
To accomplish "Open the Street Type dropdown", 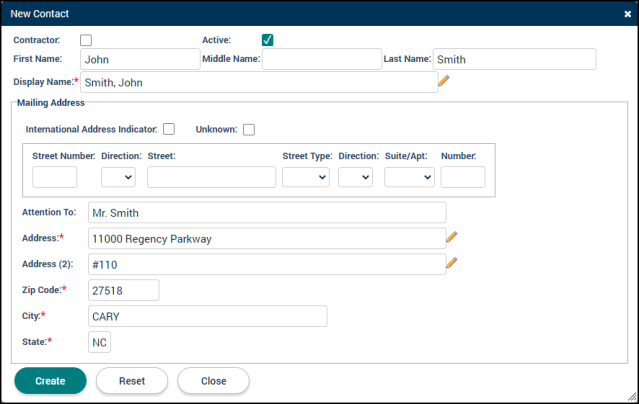I will coord(306,177).
